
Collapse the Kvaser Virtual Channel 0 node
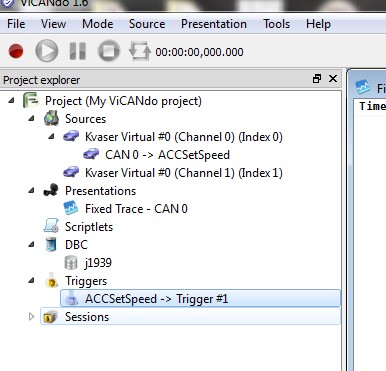point(51,136)
